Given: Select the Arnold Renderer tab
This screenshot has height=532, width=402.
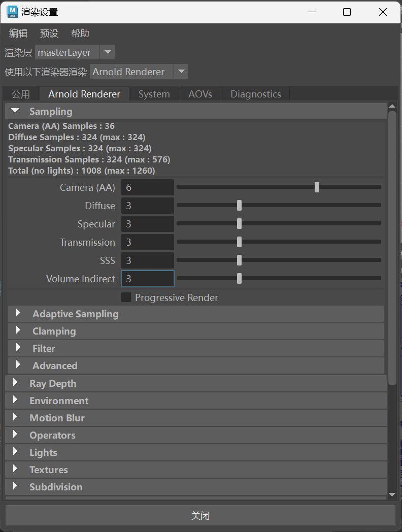Looking at the screenshot, I should [84, 94].
